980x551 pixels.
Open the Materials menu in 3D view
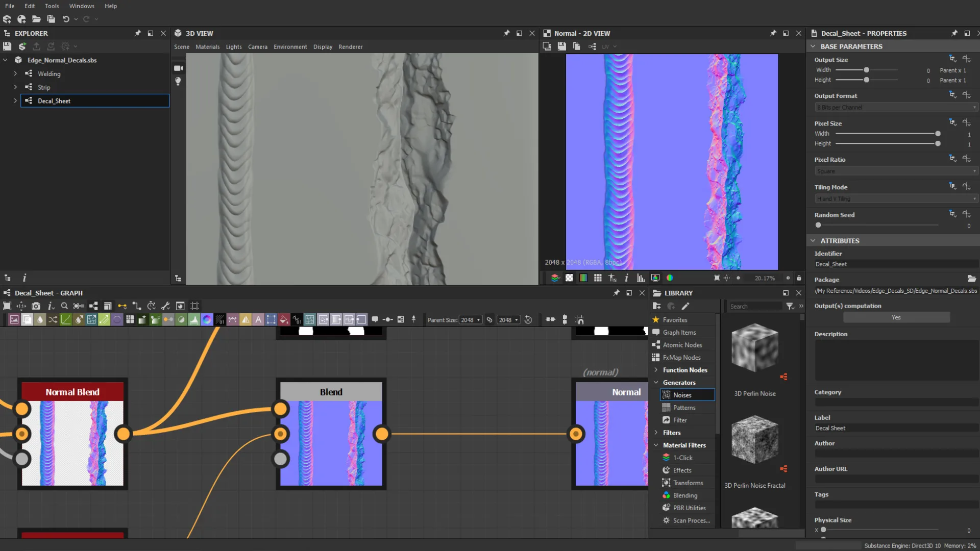[207, 46]
